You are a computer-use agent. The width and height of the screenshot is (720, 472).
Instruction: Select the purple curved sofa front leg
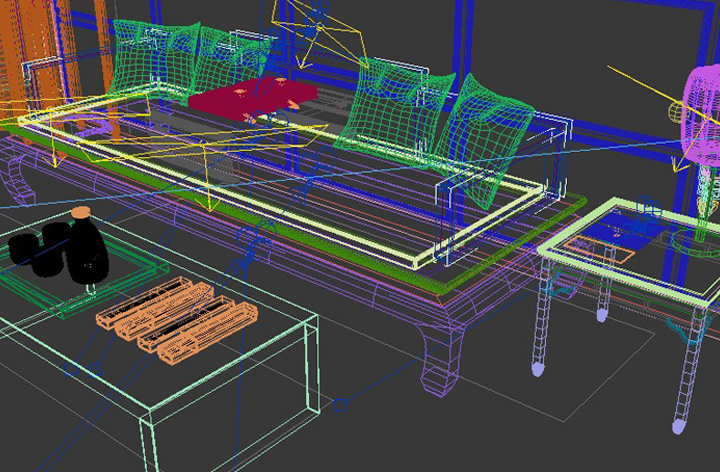441,360
